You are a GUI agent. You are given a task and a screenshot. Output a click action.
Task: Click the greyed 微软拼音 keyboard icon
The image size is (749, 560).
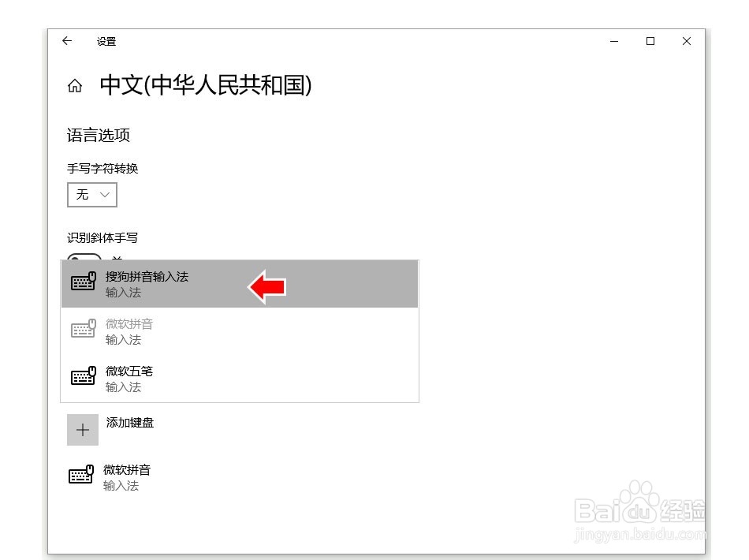click(83, 329)
